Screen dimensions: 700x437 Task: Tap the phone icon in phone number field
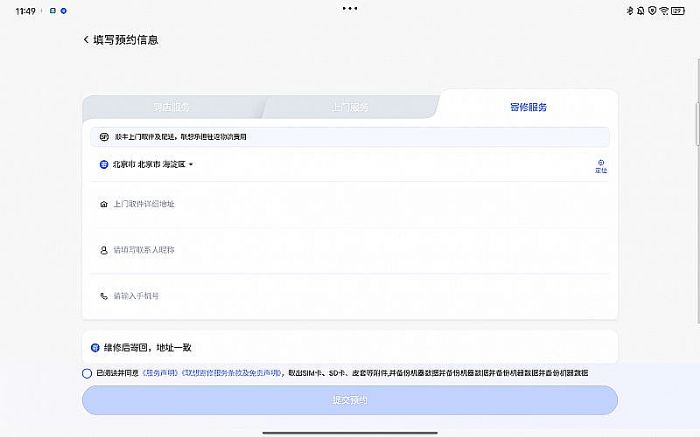point(103,296)
